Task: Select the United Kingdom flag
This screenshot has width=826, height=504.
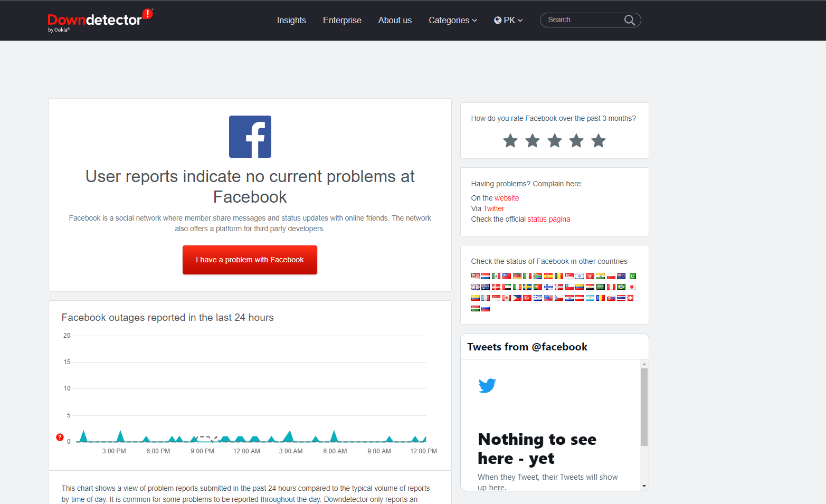Action: (476, 287)
